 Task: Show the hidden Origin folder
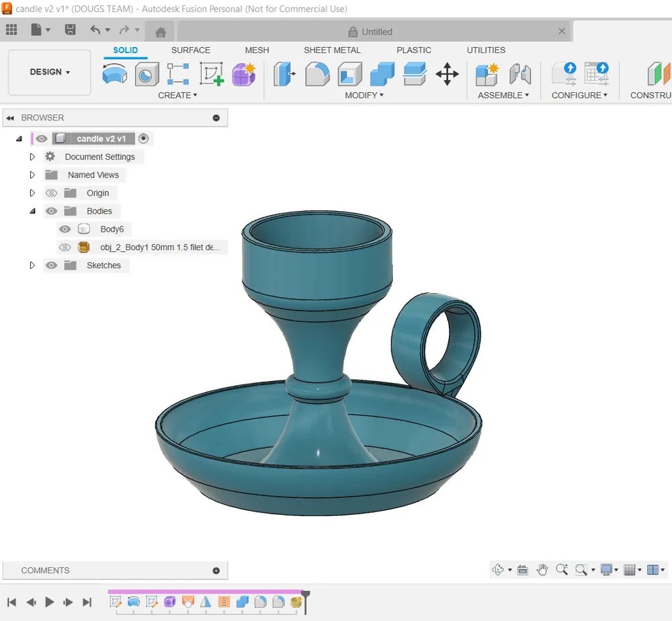52,193
